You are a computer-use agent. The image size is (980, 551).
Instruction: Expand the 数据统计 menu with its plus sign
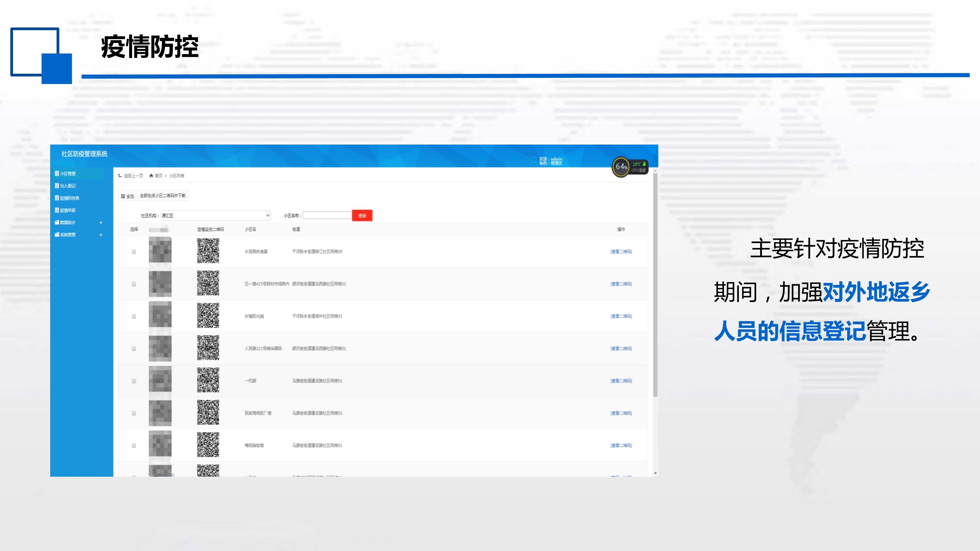point(101,223)
